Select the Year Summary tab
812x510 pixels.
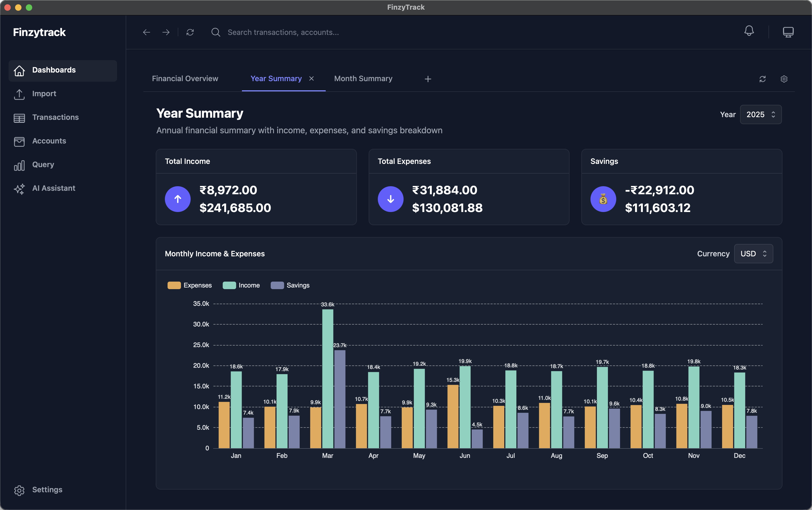[x=276, y=78]
